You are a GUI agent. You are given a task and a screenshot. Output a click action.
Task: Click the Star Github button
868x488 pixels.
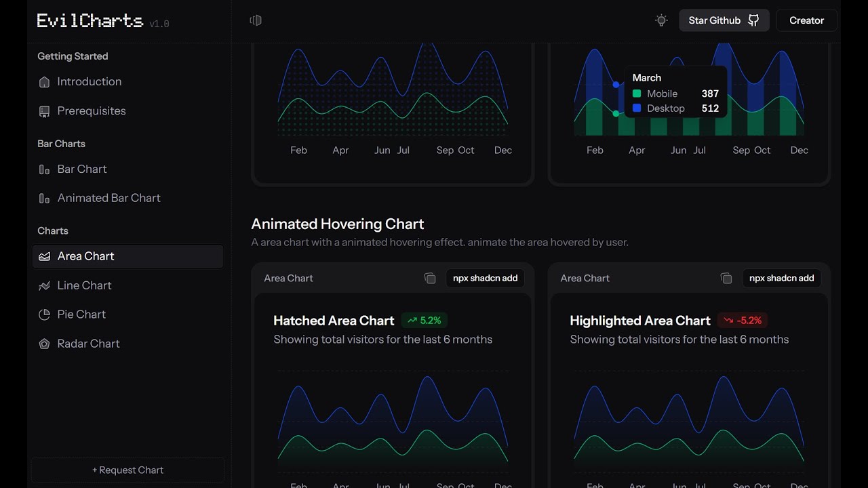click(724, 20)
